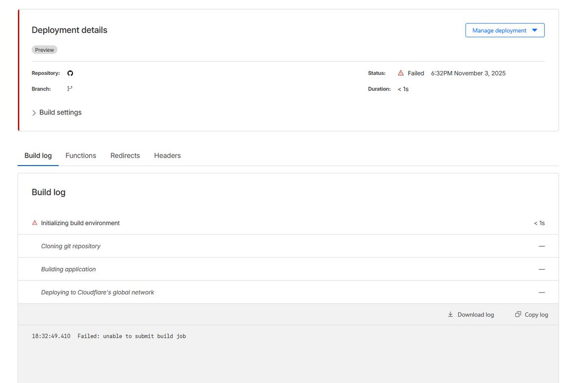This screenshot has height=383, width=588.
Task: Click the log line unable to submit build job
Action: pyautogui.click(x=109, y=336)
